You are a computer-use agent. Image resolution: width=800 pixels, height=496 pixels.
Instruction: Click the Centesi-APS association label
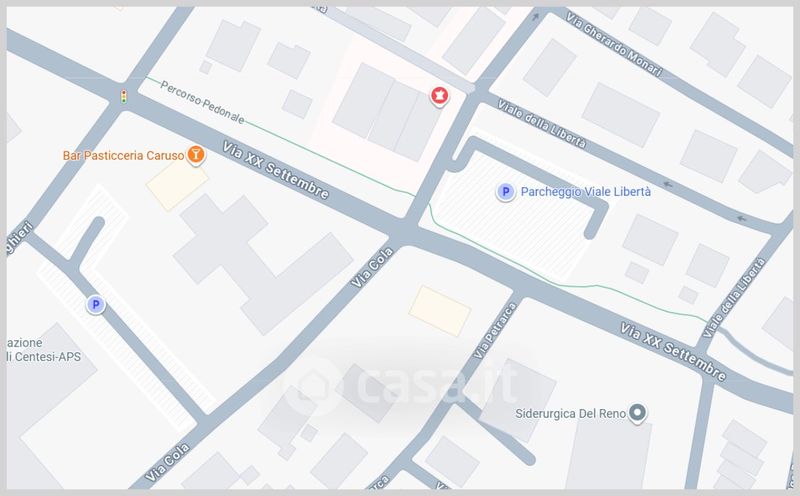point(44,350)
